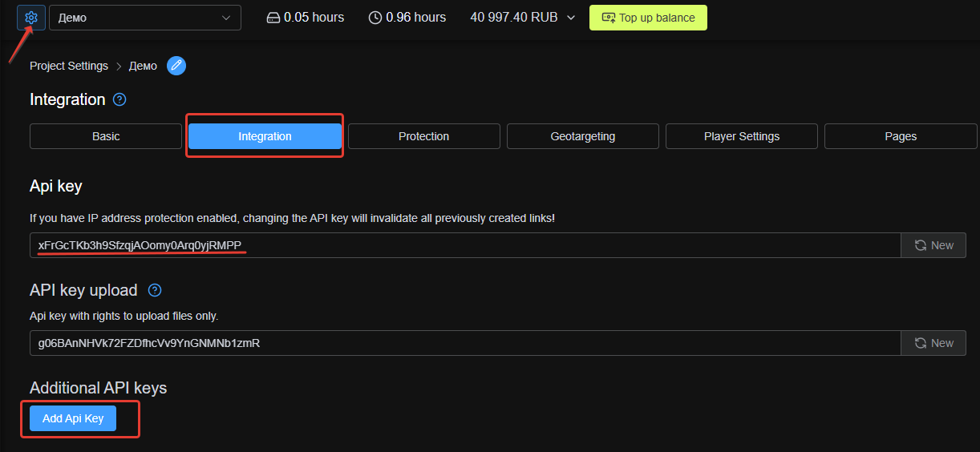Click the storage hours disk icon
This screenshot has width=980, height=452.
point(273,18)
